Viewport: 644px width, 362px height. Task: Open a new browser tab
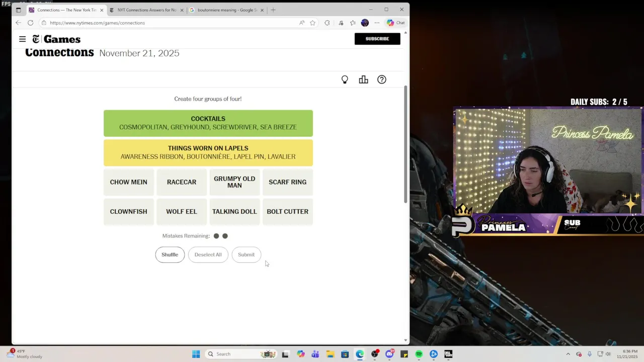click(x=273, y=10)
